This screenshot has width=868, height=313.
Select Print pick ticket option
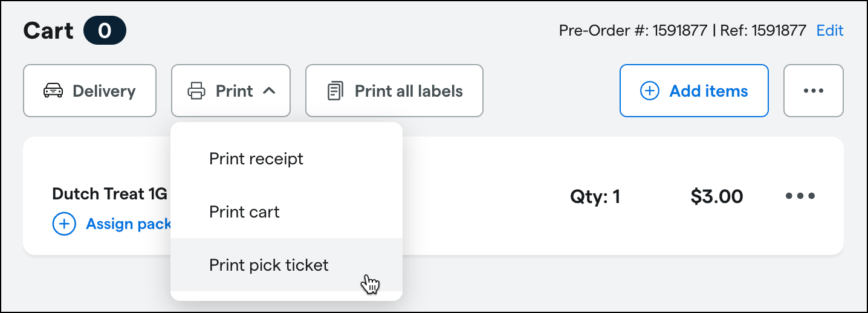tap(269, 265)
